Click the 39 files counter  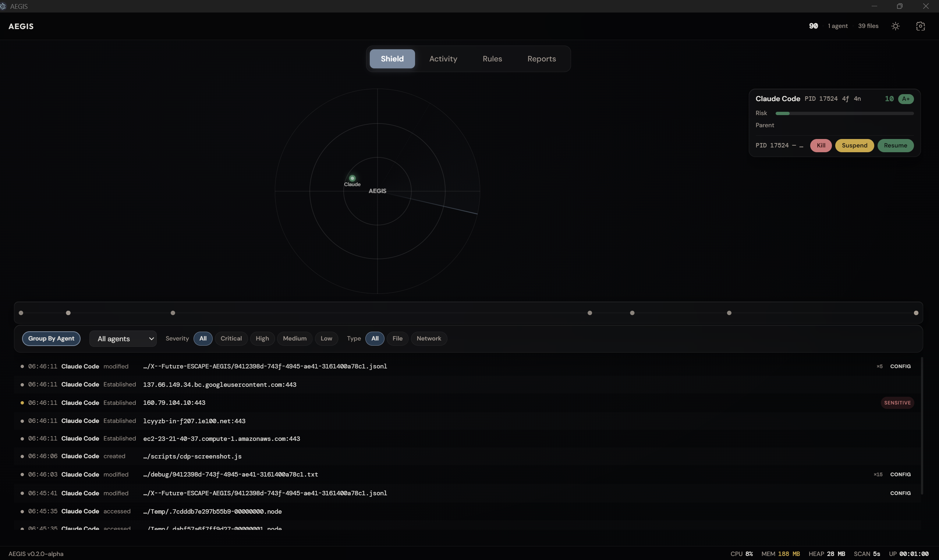click(868, 26)
